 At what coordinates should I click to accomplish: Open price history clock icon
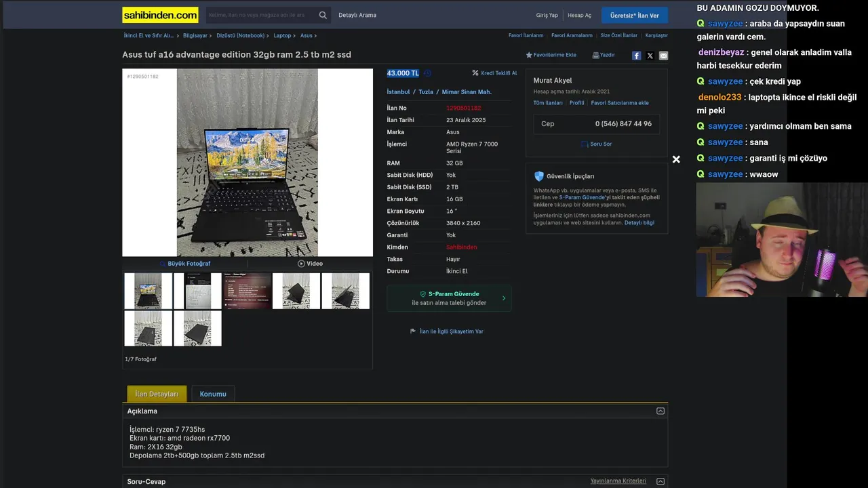pos(427,73)
